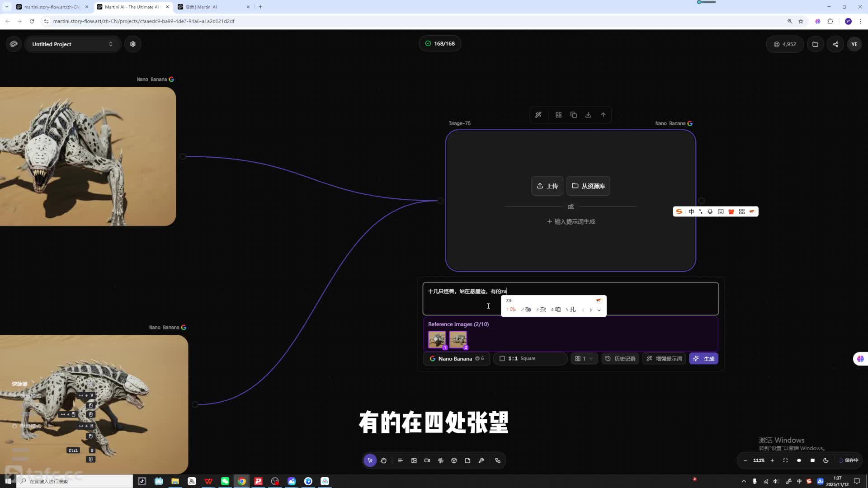Click the 上传 upload button
868x488 pixels.
pos(547,186)
